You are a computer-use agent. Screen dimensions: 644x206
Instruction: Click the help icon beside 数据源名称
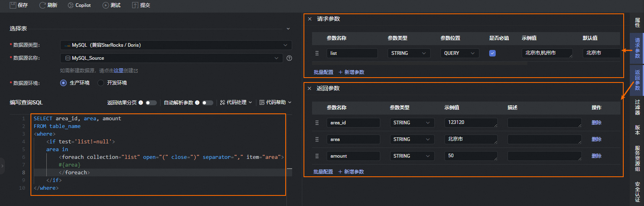(289, 58)
